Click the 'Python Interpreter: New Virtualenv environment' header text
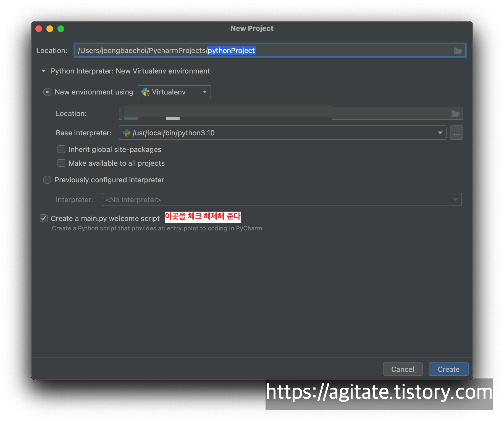This screenshot has width=504, height=421. 130,71
